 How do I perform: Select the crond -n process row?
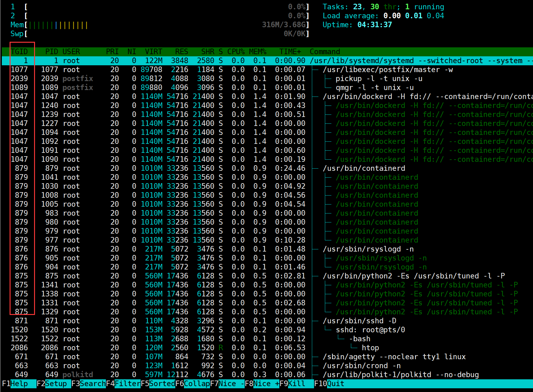pyautogui.click(x=267, y=366)
